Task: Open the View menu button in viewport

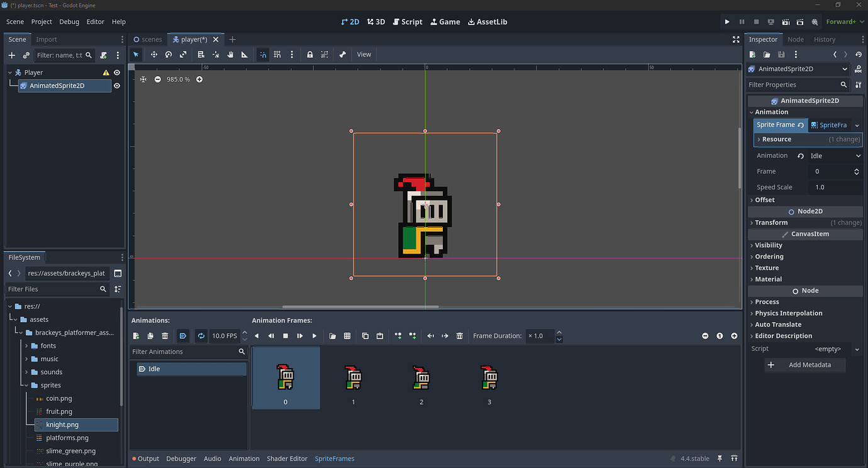Action: 364,55
